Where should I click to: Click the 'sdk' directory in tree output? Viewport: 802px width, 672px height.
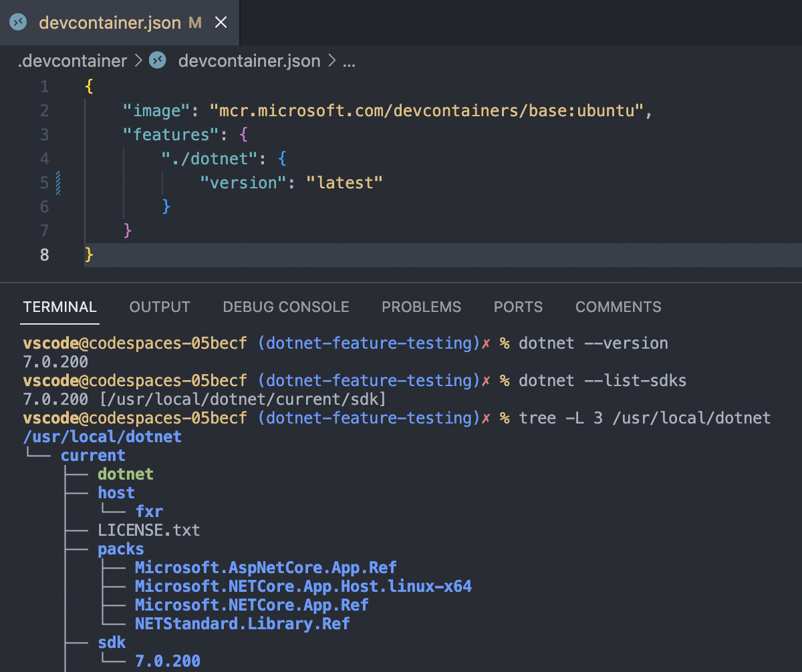point(112,643)
